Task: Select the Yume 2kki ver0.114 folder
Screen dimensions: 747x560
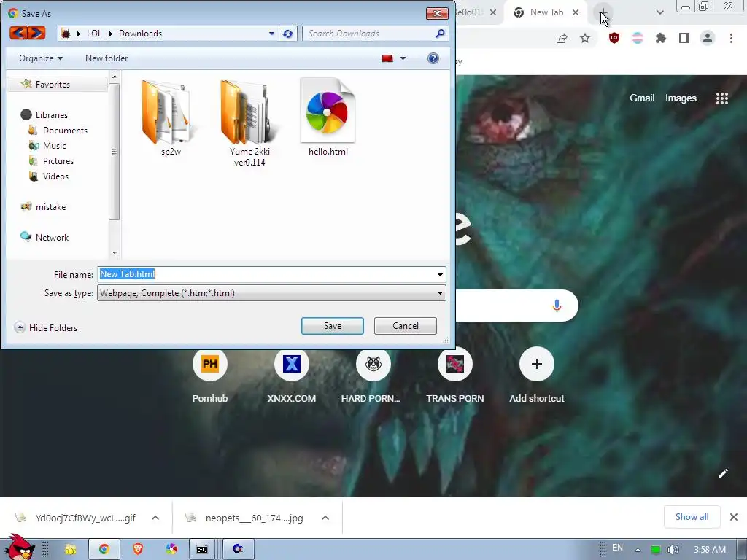Action: tap(249, 122)
